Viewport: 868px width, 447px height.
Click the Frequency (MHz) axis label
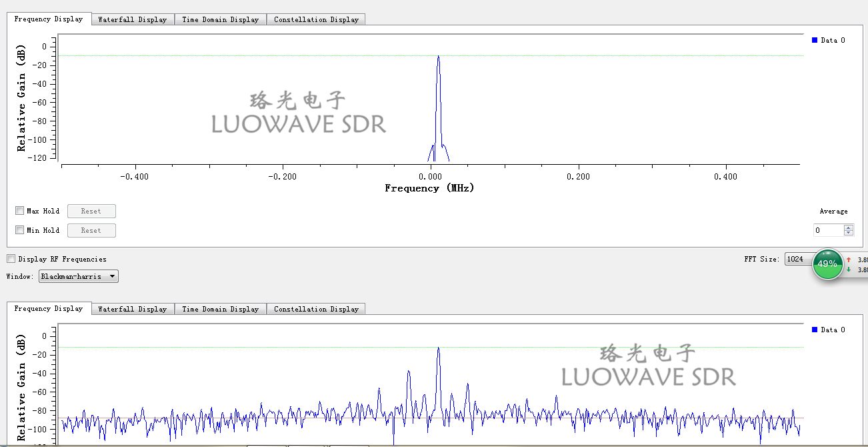429,188
